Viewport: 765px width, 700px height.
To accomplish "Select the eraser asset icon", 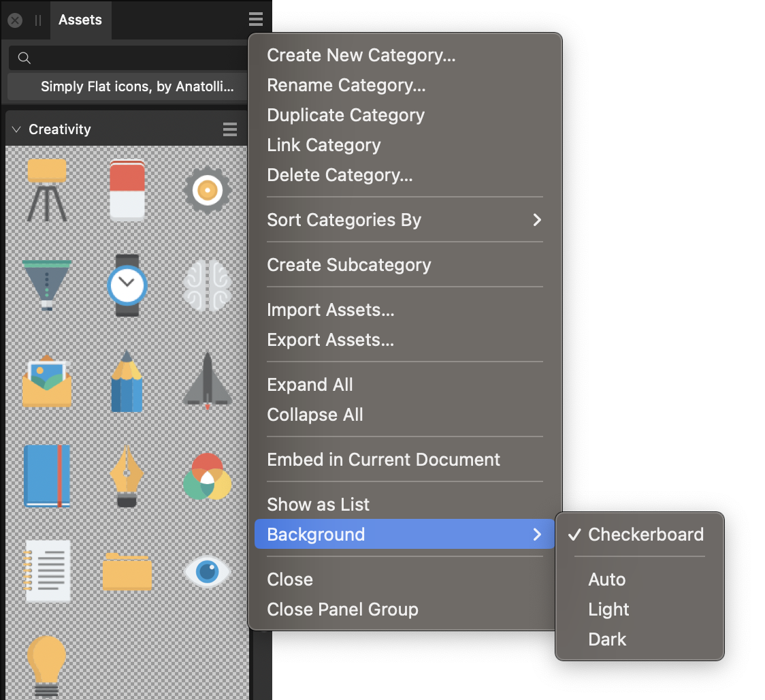I will pyautogui.click(x=127, y=191).
